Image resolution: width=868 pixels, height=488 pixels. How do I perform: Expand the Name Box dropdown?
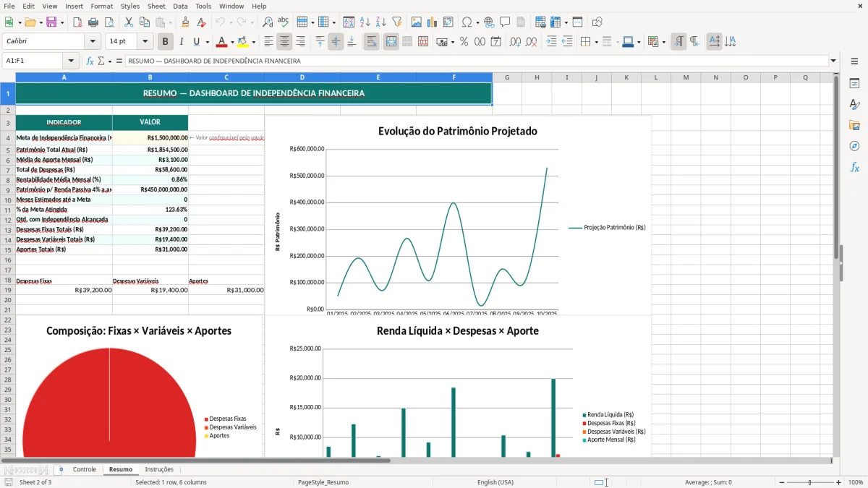pyautogui.click(x=71, y=61)
